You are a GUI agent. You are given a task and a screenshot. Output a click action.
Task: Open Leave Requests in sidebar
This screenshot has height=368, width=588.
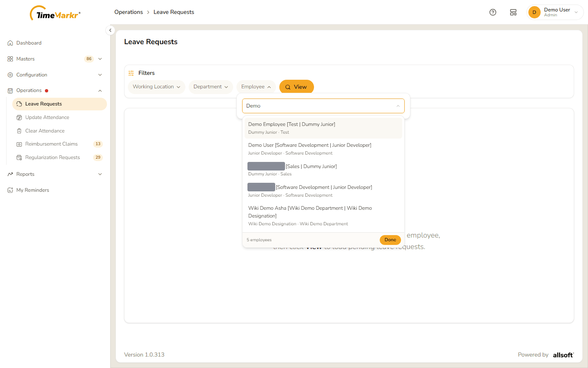(x=60, y=104)
